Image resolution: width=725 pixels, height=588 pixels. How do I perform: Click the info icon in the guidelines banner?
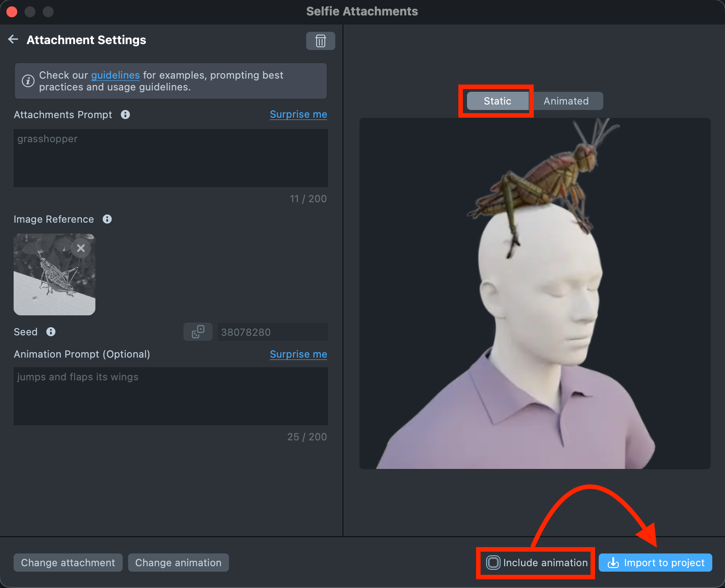click(x=28, y=81)
